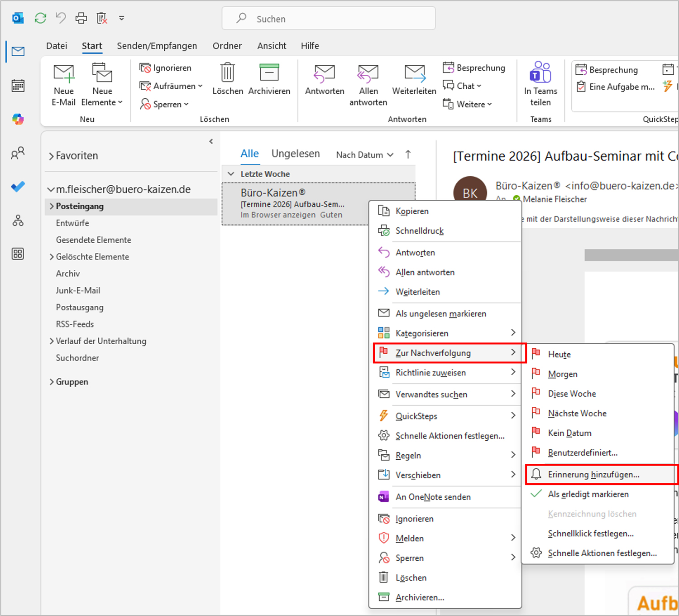Click the Print icon in Quick Access Toolbar
Screen dimensions: 679x616
81,18
